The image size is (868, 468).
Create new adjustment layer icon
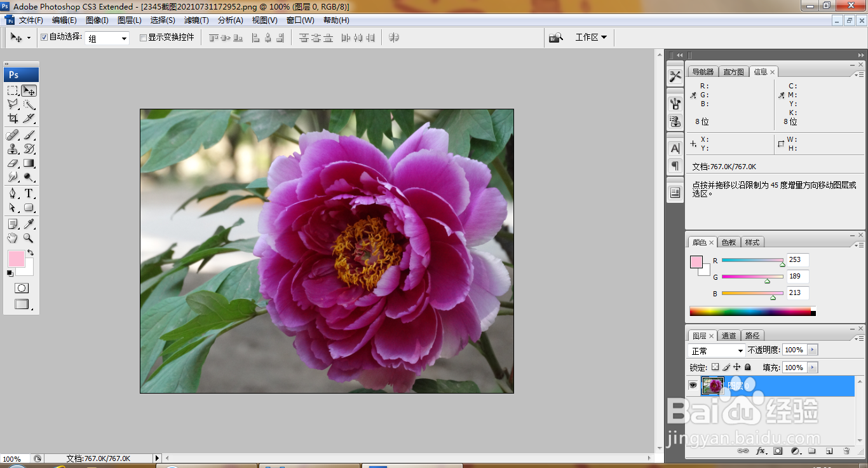coord(795,451)
